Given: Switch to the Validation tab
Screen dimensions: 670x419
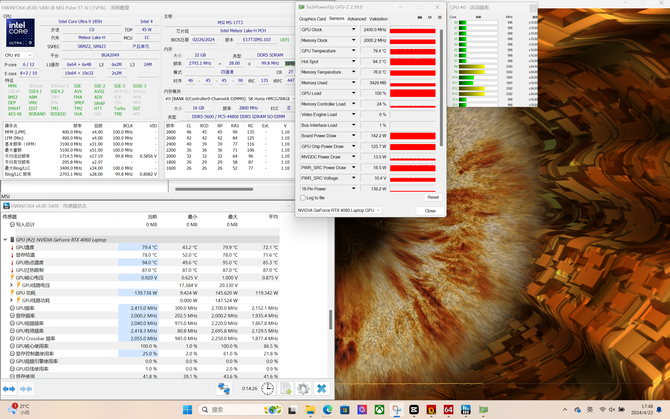Looking at the screenshot, I should [x=379, y=19].
